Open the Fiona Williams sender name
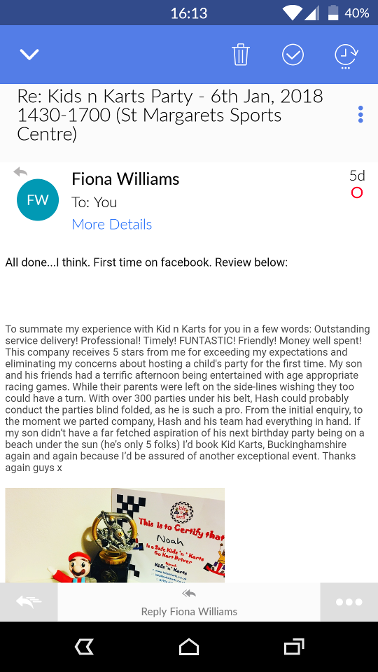 pos(126,179)
